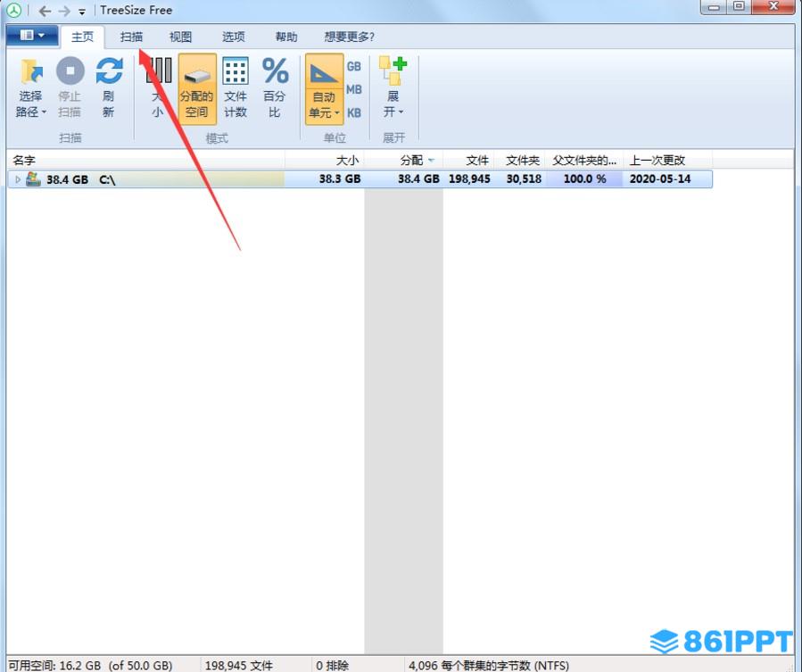Switch mode to File Count (文件计数)
The height and width of the screenshot is (672, 802).
(236, 88)
